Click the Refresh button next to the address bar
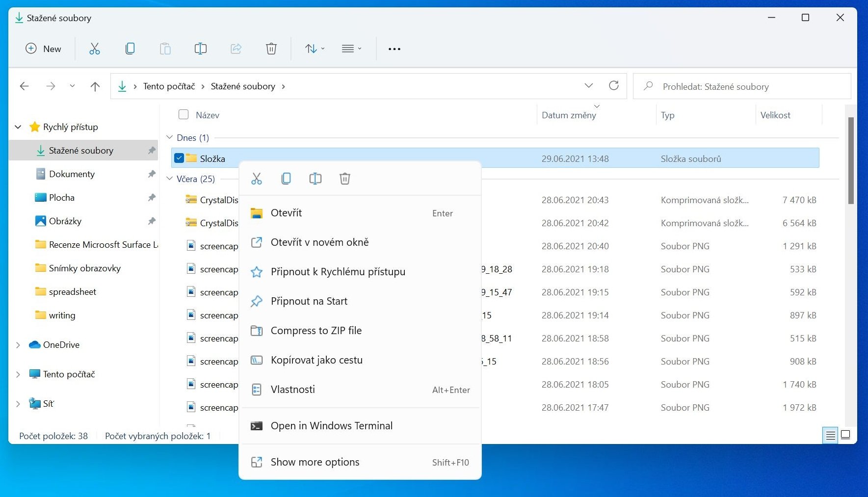This screenshot has height=497, width=868. (x=614, y=86)
